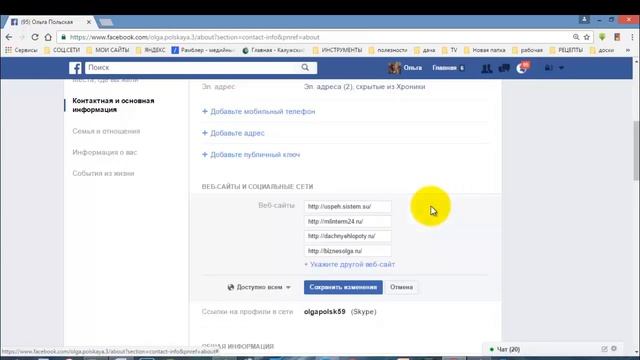Go back with browser back arrow
The width and height of the screenshot is (640, 360).
pos(9,37)
